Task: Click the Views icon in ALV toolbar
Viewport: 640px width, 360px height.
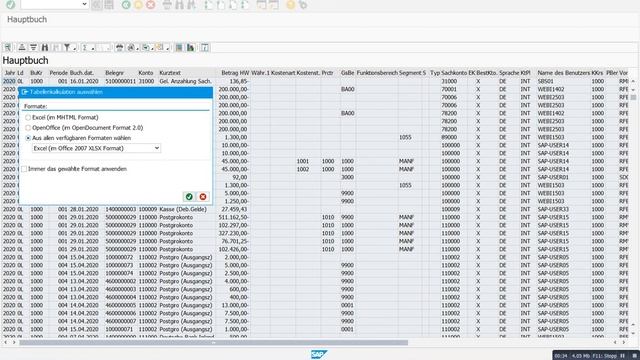Action: click(x=131, y=48)
